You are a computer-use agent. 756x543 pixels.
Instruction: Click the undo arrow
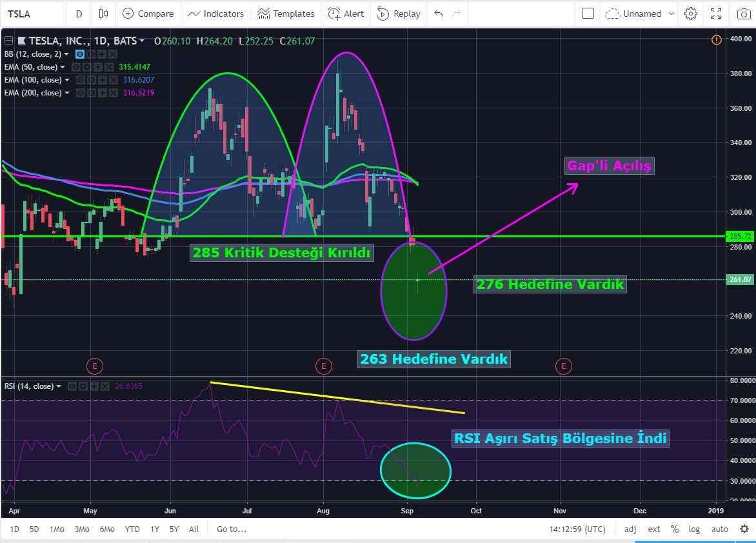[x=439, y=14]
